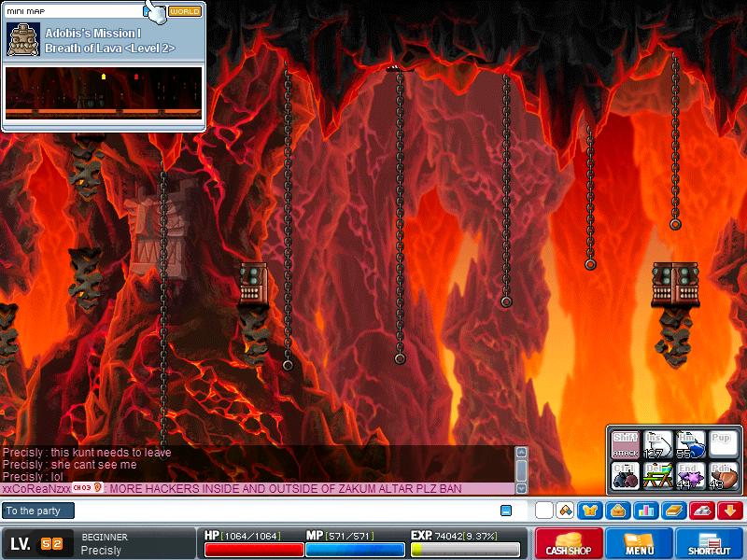Viewport: 747px width, 560px height.
Task: Open the equipment window (shirt icon)
Action: [x=590, y=511]
